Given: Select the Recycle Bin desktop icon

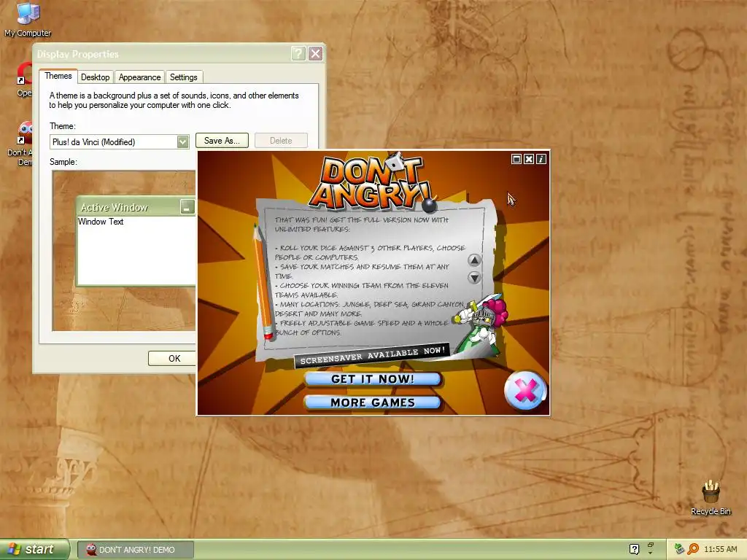Looking at the screenshot, I should click(x=711, y=497).
